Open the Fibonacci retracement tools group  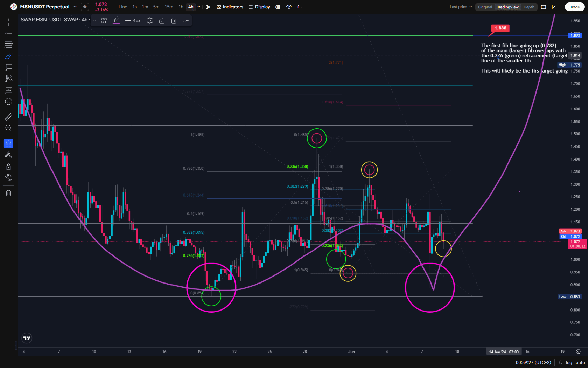pyautogui.click(x=9, y=45)
